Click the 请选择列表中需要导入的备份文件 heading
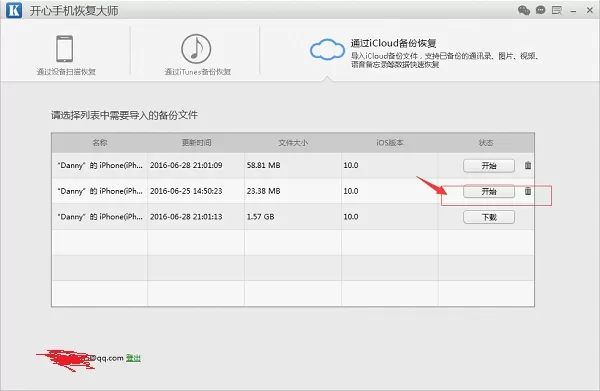The height and width of the screenshot is (391, 600). click(x=124, y=115)
